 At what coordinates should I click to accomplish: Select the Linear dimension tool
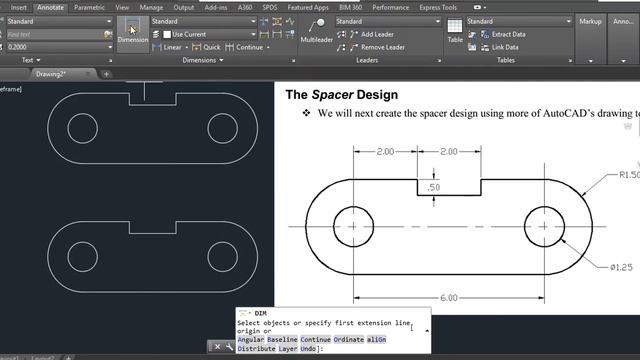coord(167,47)
